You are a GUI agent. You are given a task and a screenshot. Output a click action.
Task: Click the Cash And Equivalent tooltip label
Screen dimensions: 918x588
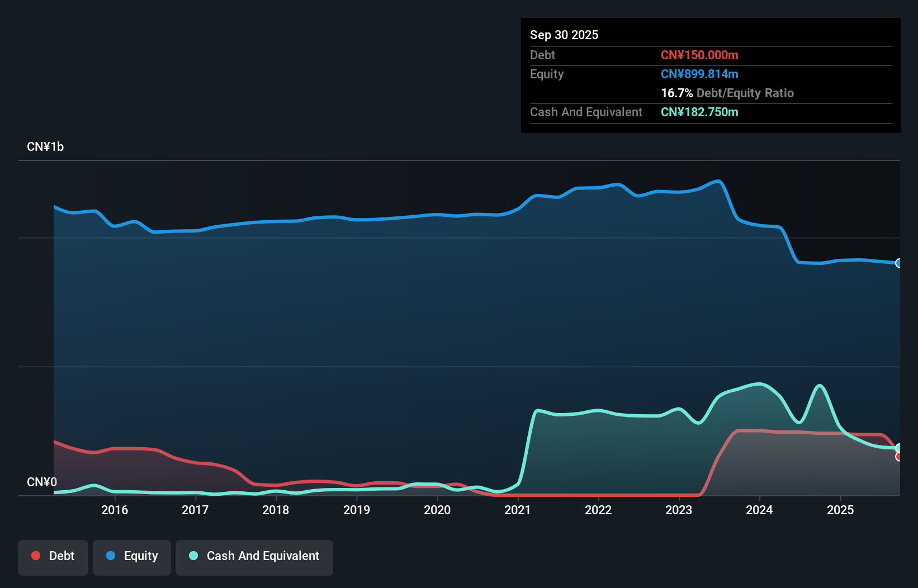click(586, 112)
